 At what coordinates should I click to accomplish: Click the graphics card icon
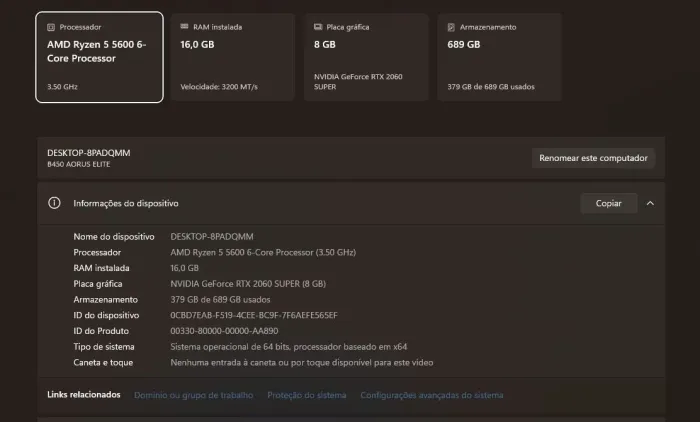click(318, 27)
